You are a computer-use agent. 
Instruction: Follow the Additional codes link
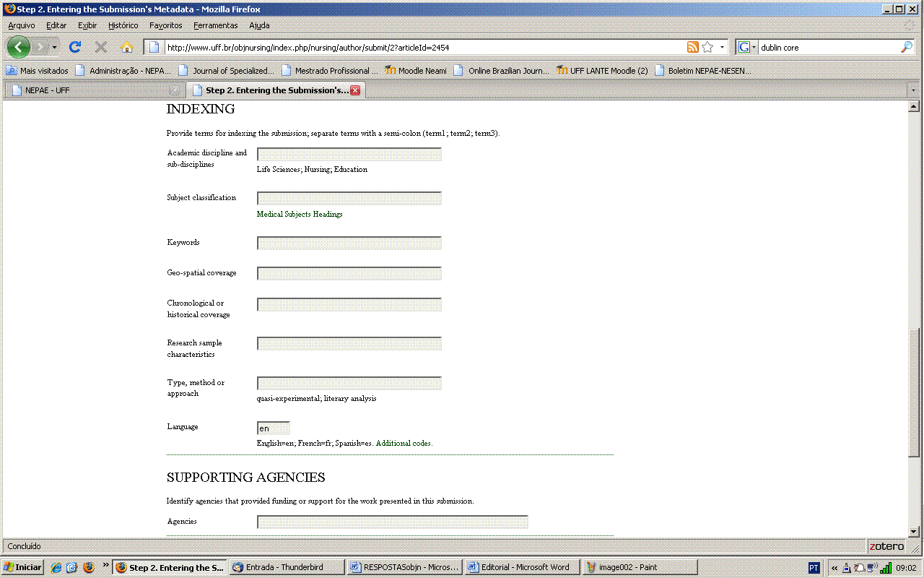point(404,443)
